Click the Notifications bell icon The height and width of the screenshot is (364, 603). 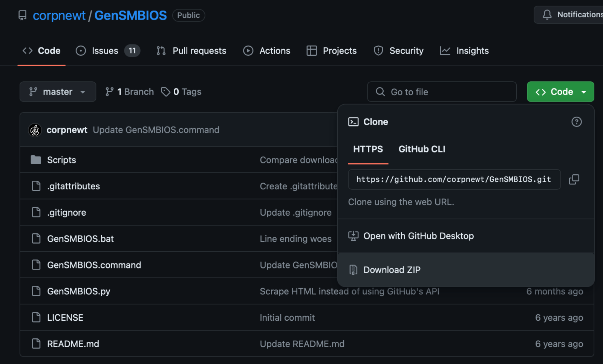point(547,15)
